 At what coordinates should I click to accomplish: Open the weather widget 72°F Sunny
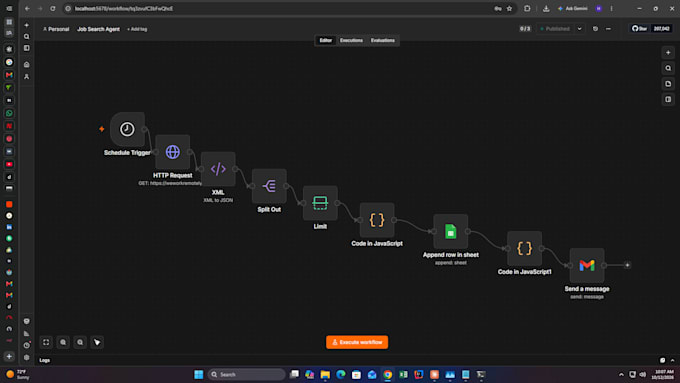pos(17,374)
